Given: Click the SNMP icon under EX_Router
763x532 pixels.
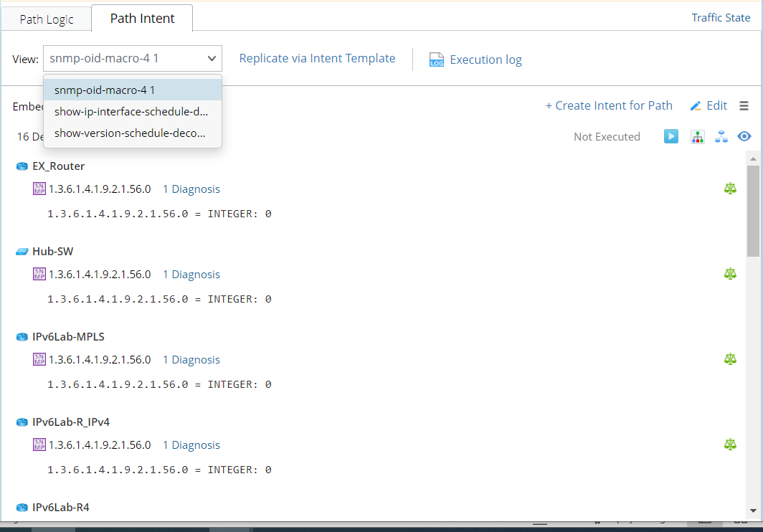Looking at the screenshot, I should (x=39, y=189).
